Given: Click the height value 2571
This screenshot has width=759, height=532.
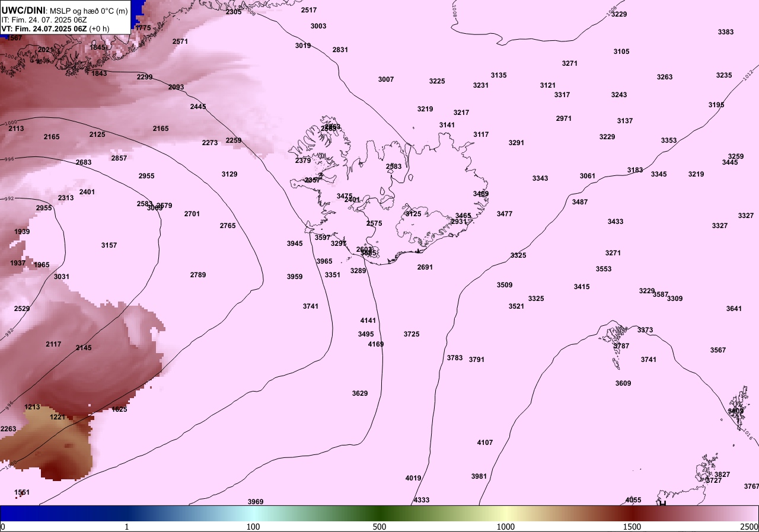Looking at the screenshot, I should 180,41.
